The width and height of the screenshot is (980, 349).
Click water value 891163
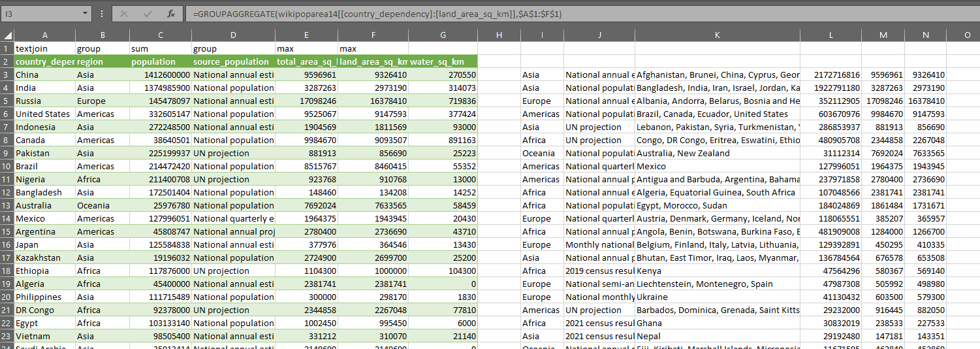(443, 140)
